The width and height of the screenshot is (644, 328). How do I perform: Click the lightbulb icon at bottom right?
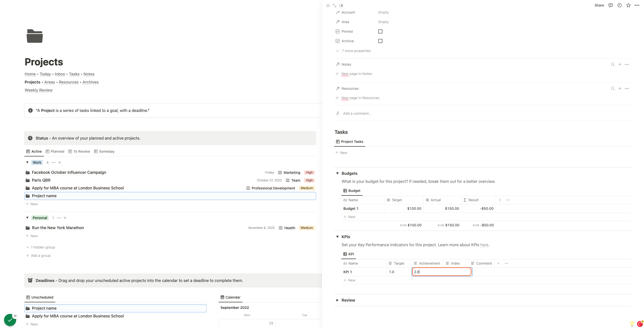(x=632, y=324)
